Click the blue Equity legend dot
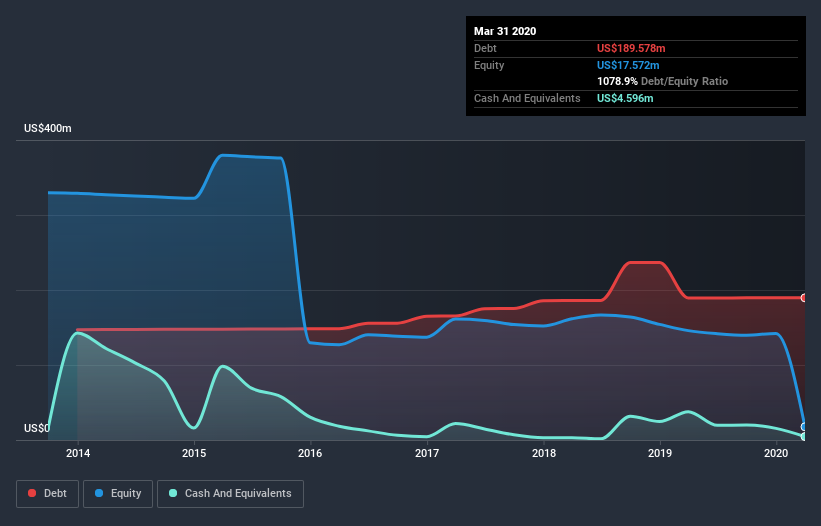The height and width of the screenshot is (526, 821). point(99,493)
